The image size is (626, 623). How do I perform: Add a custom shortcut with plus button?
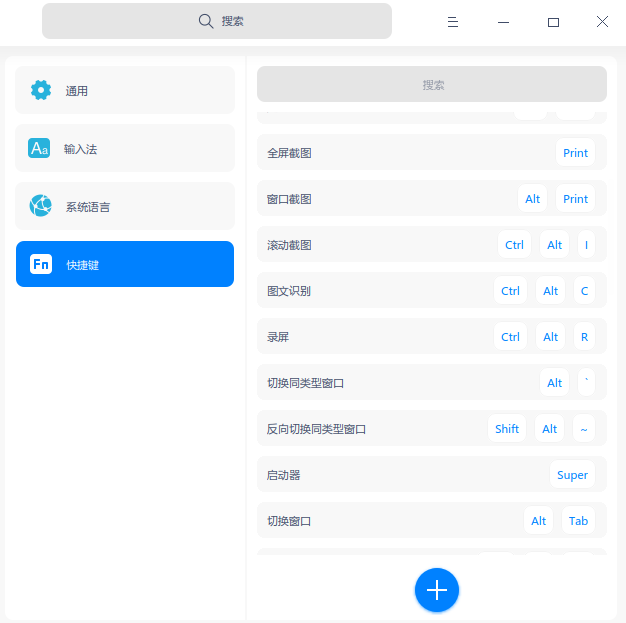tap(437, 590)
